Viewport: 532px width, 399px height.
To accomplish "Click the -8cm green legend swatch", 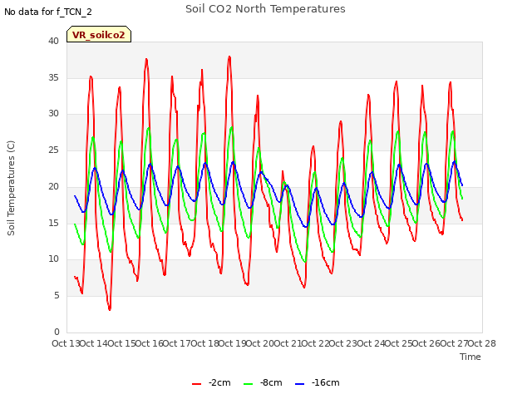I will point(249,384).
